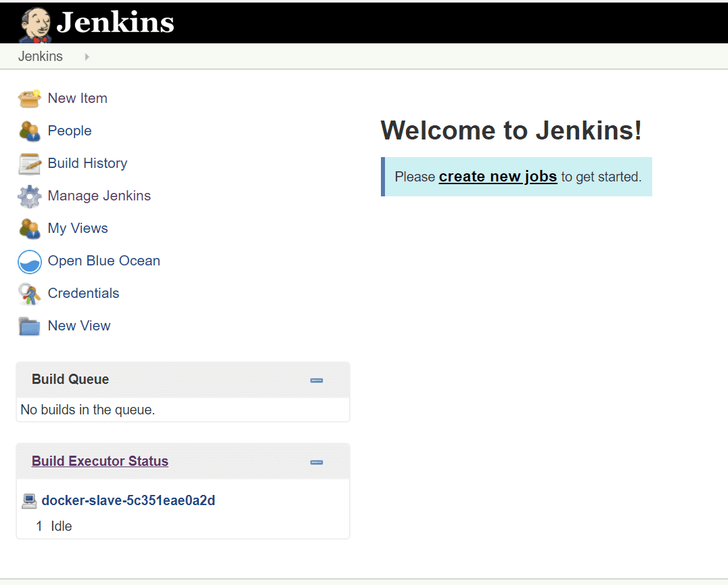
Task: Follow the create new jobs link
Action: coord(497,177)
